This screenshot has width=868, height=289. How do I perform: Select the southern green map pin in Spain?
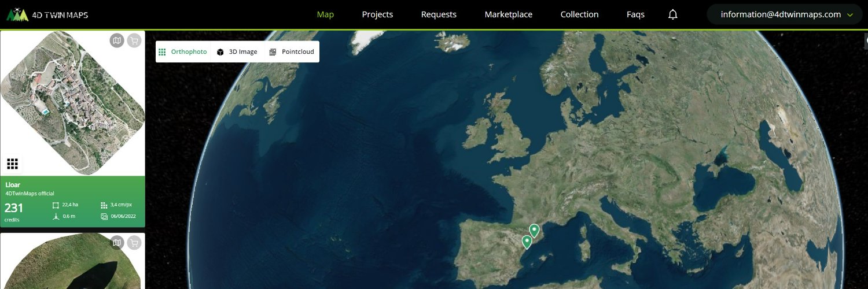coord(527,242)
